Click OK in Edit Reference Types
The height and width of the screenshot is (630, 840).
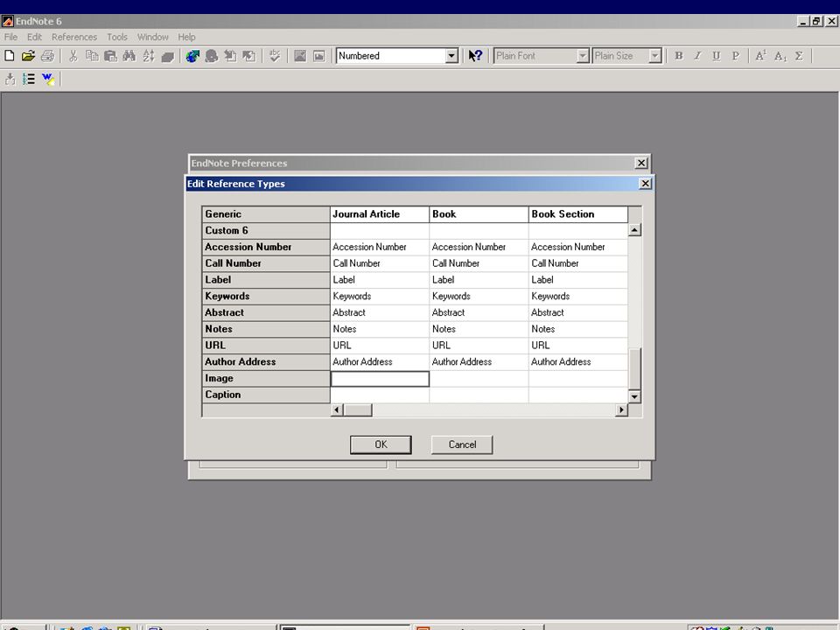(381, 444)
